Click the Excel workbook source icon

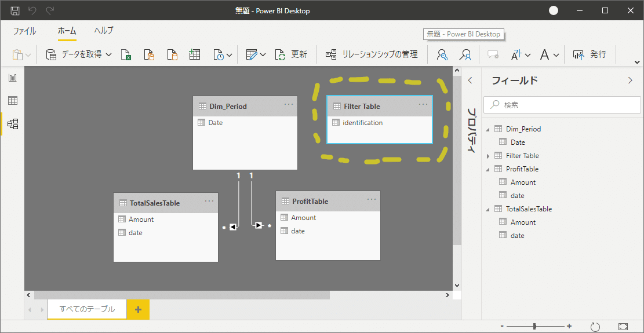(x=126, y=55)
